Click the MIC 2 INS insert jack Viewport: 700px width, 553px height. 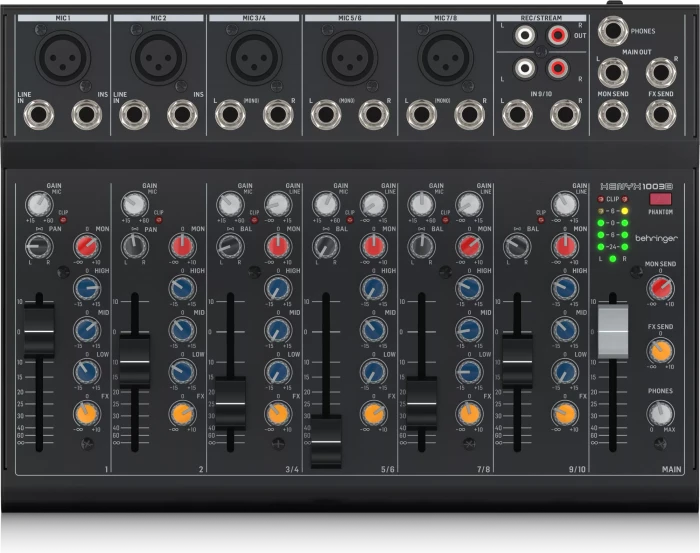coord(182,115)
